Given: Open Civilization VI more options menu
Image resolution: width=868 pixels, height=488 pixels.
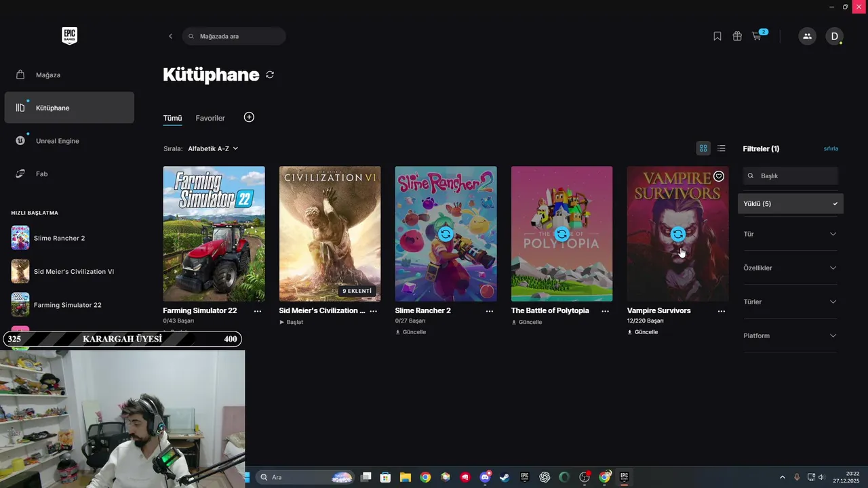Looking at the screenshot, I should pos(374,311).
